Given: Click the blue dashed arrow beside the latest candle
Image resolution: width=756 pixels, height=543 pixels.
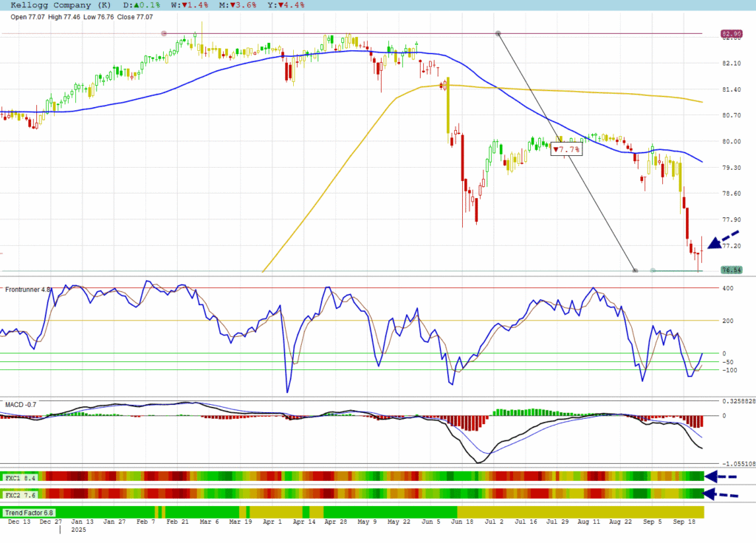Looking at the screenshot, I should [723, 239].
